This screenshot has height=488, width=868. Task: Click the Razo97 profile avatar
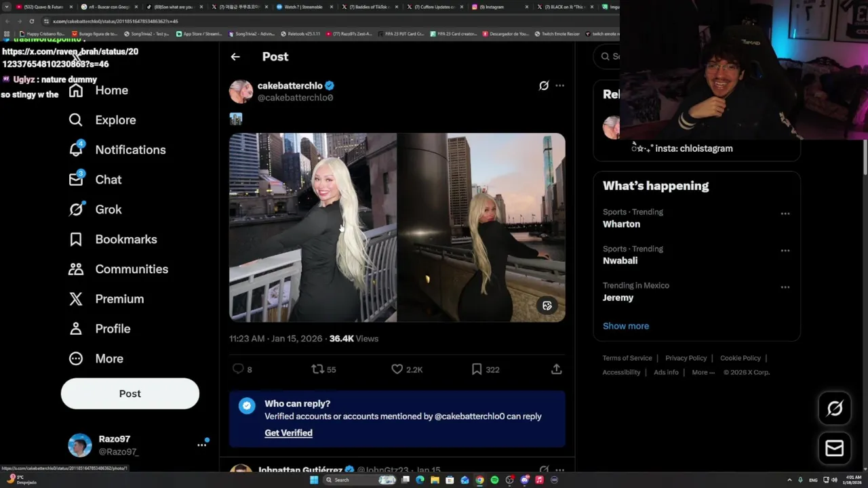80,445
